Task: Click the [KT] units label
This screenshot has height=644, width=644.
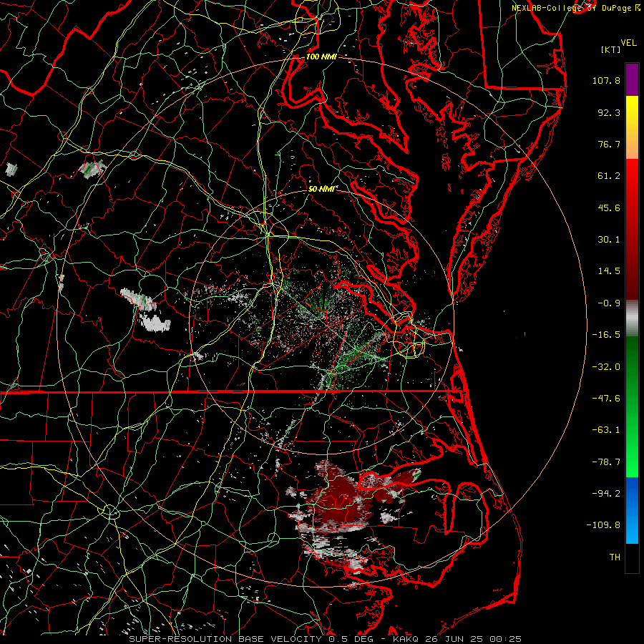Action: coord(611,49)
